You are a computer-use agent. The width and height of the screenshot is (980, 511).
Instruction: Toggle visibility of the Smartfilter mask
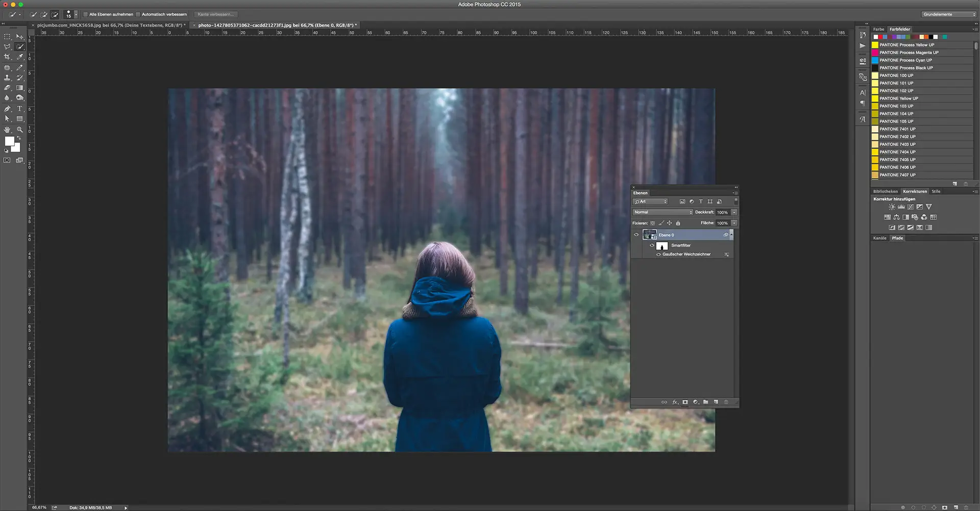652,245
